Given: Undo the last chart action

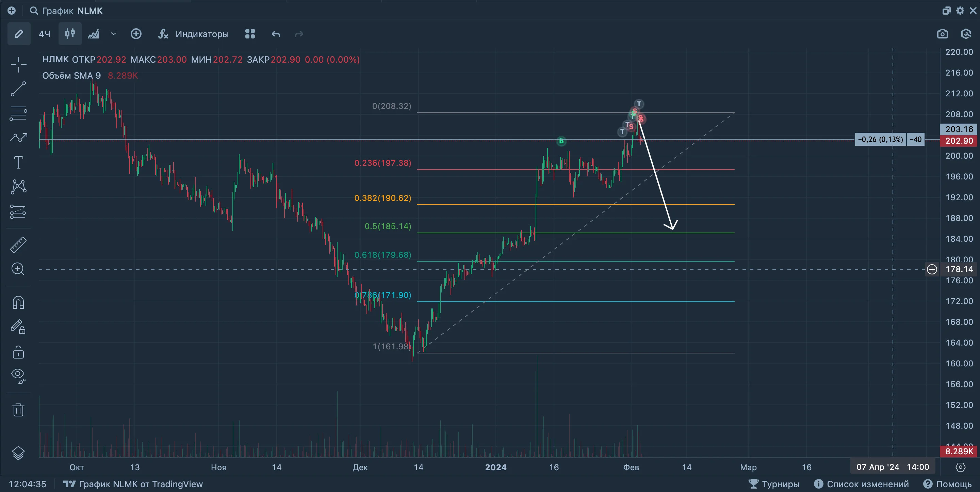Looking at the screenshot, I should 276,34.
